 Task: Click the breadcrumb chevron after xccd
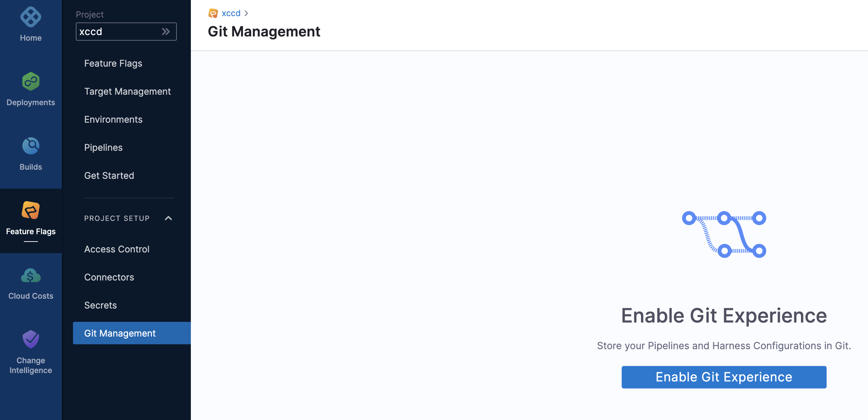click(x=246, y=13)
